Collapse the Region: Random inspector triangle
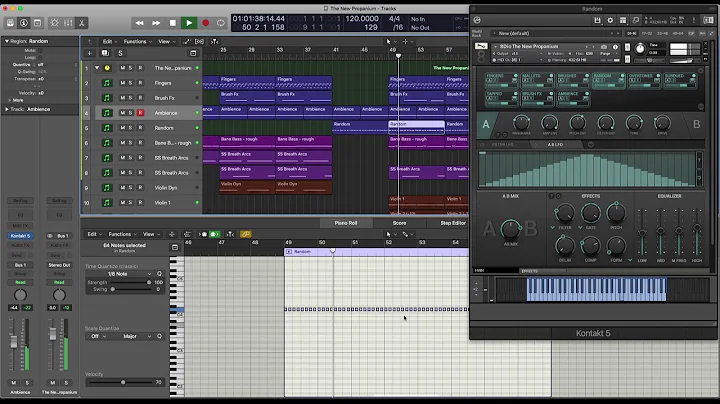Viewport: 720px width, 404px height. (7, 41)
